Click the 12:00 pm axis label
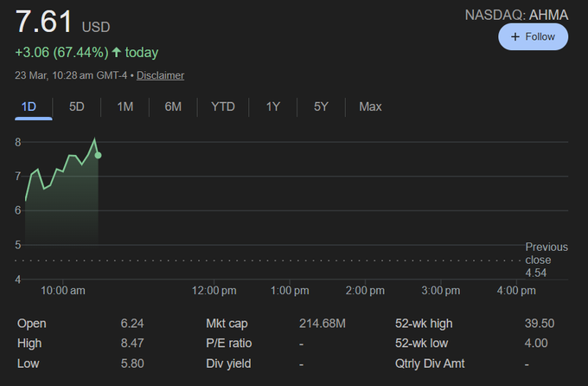Screen dimensions: 588x386 pos(214,291)
